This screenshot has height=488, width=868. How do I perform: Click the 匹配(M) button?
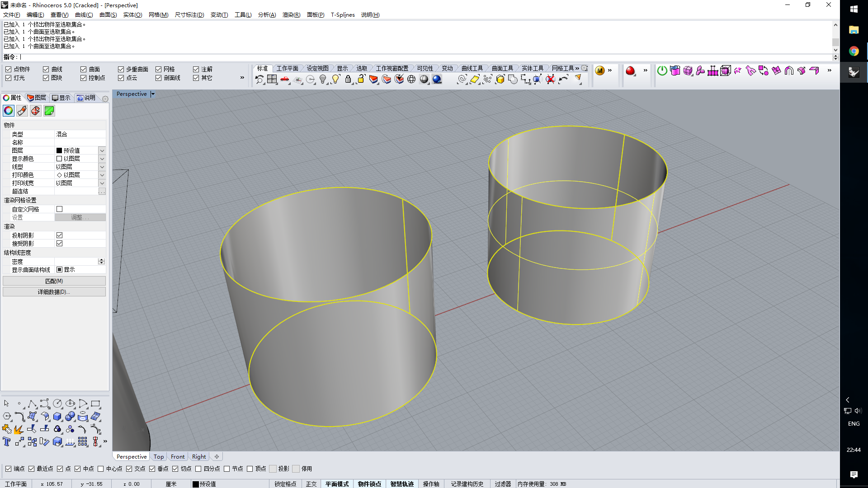pos(54,281)
